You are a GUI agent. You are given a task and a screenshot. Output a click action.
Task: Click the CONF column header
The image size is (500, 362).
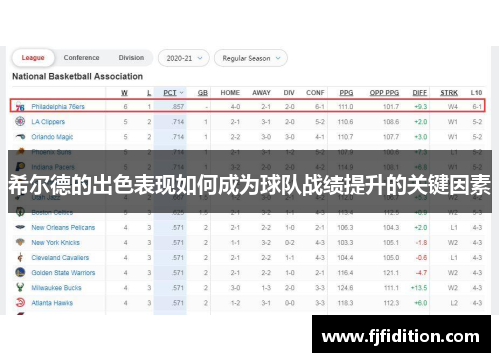(x=315, y=93)
